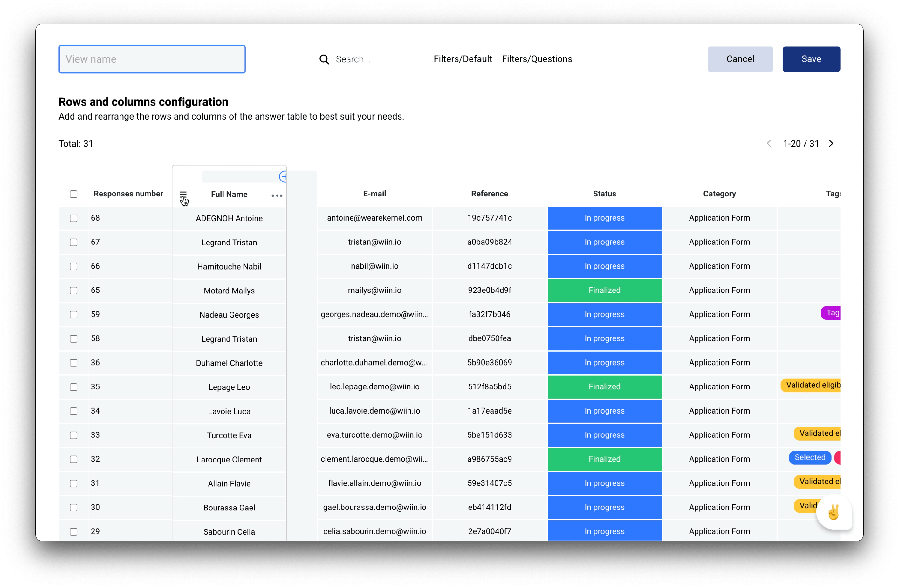Open the Filters/Questions menu
The image size is (899, 588).
(537, 59)
